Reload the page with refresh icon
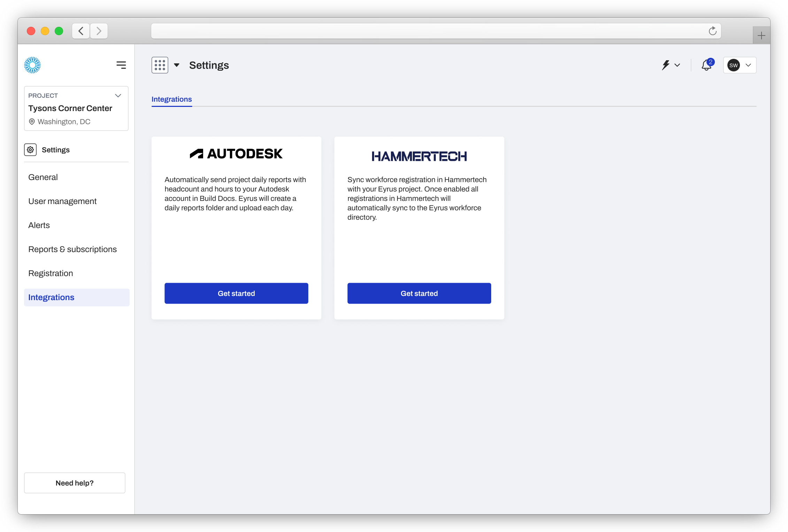 [712, 31]
